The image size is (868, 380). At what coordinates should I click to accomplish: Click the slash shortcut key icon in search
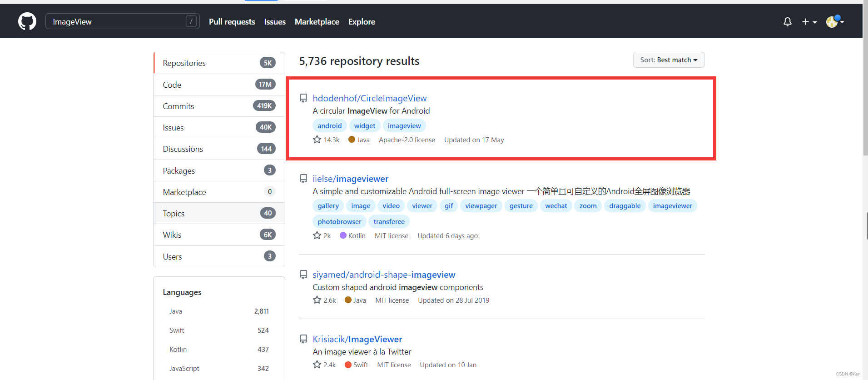coord(191,21)
